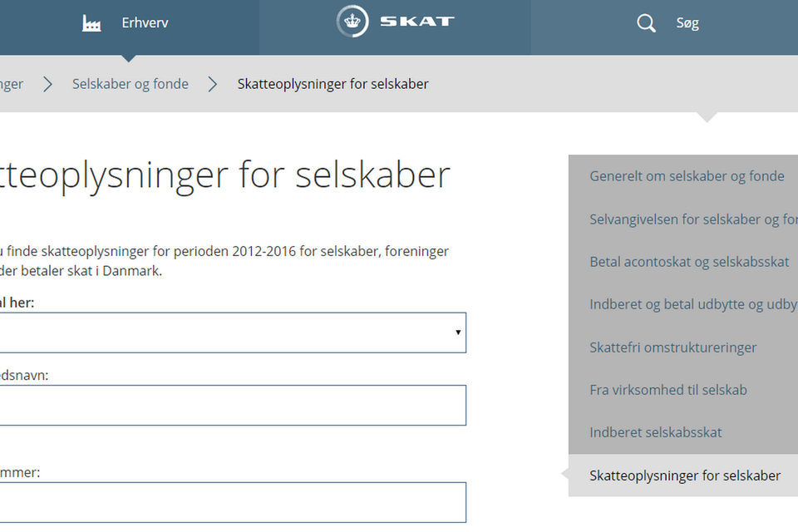The image size is (798, 532).
Task: Select active Skatteoplysninger for selskaber sidebar item
Action: pos(685,475)
